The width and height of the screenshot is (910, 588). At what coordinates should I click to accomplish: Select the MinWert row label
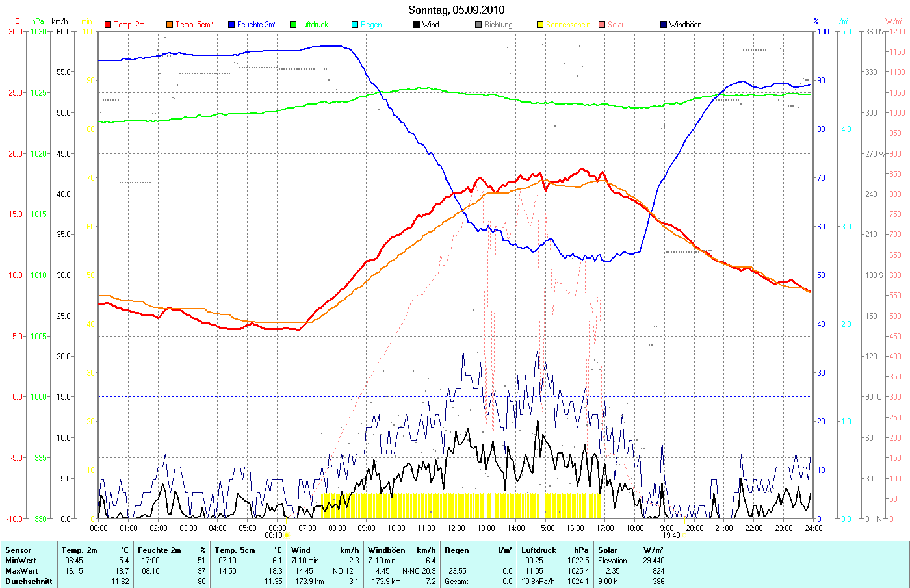21,561
